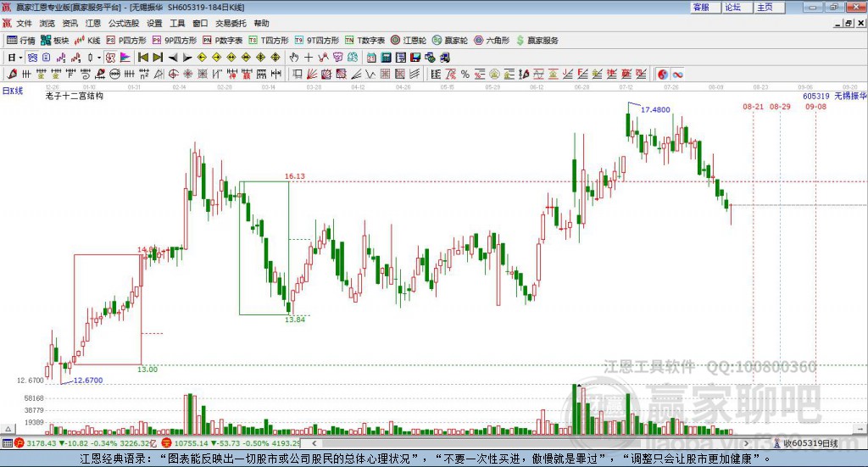The height and width of the screenshot is (467, 868).
Task: Switch to the K线 chart view
Action: [x=87, y=41]
